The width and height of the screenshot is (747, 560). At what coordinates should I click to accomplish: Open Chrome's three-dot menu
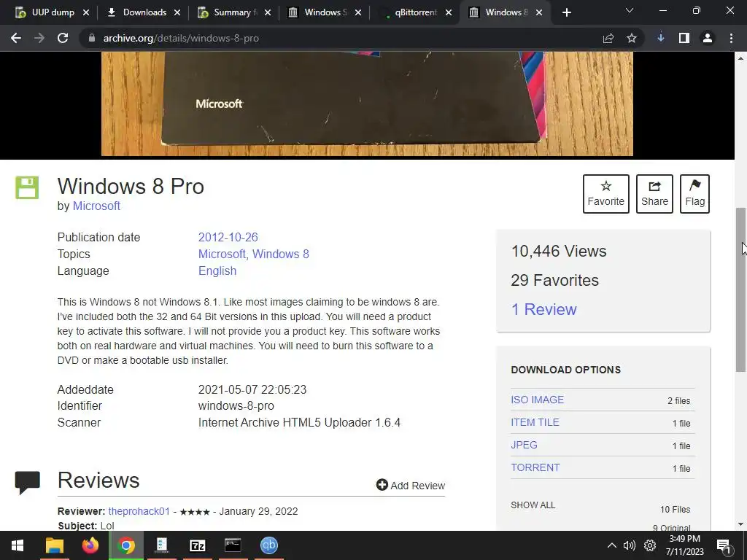coord(731,38)
